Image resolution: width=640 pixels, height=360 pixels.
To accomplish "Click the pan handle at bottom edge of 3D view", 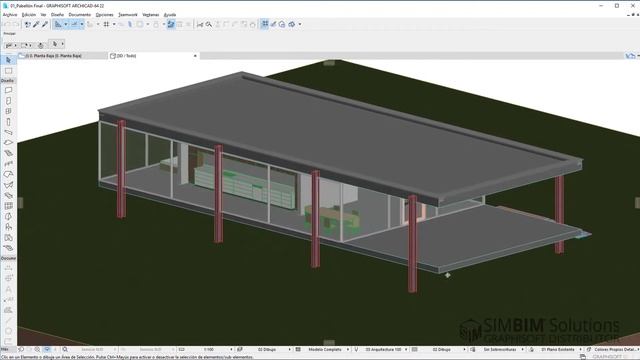I will 329,342.
